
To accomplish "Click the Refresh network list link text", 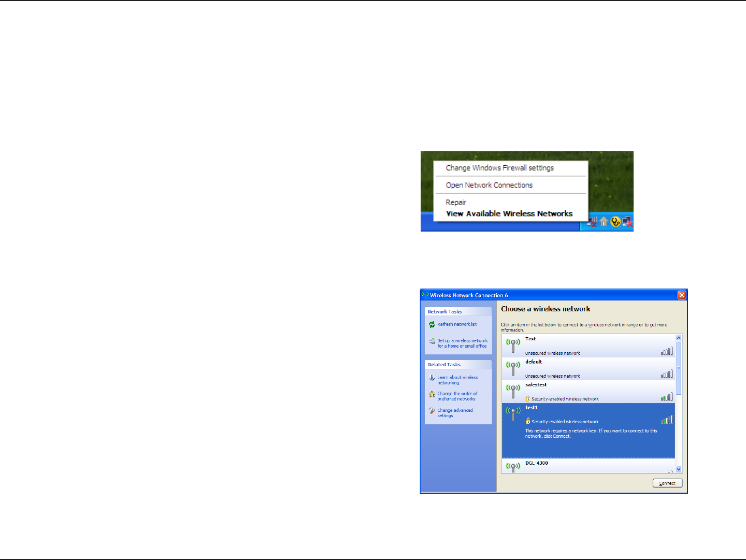I will pos(457,324).
